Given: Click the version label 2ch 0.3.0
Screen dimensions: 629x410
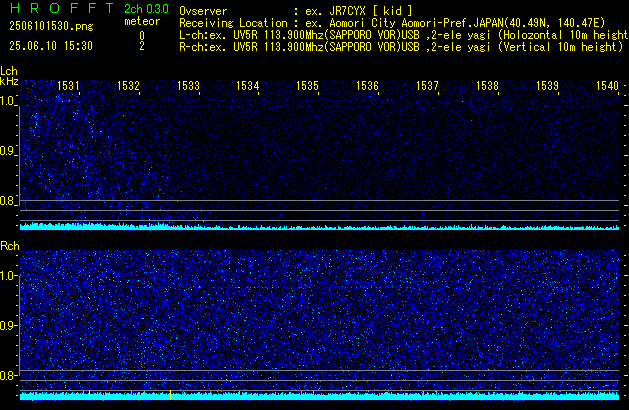Looking at the screenshot, I should tap(146, 9).
